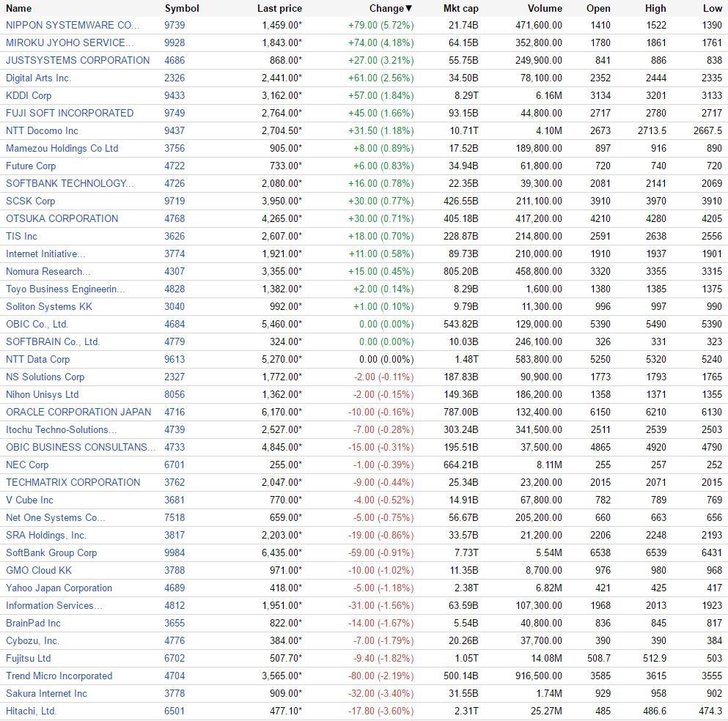Open Net One Systems Co... link
Screen dimensions: 728x721
[55, 518]
